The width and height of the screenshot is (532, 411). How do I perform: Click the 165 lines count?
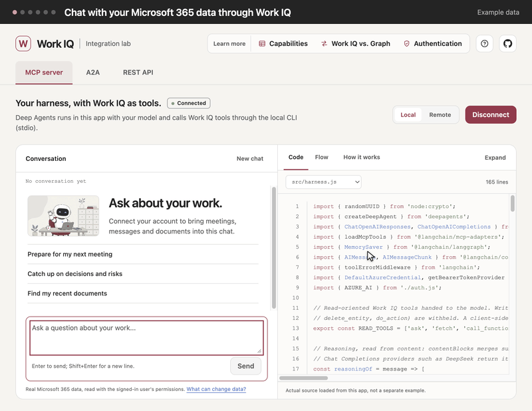tap(497, 182)
